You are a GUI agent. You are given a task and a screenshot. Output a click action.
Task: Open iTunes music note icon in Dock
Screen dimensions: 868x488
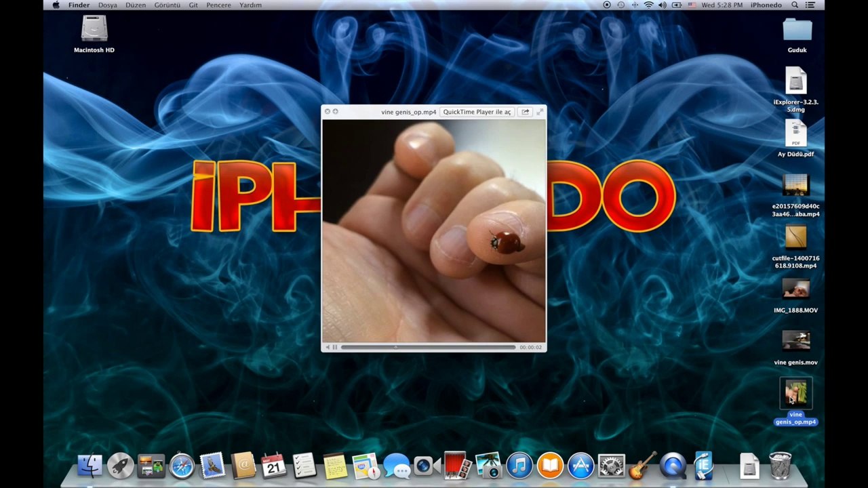[x=519, y=466]
